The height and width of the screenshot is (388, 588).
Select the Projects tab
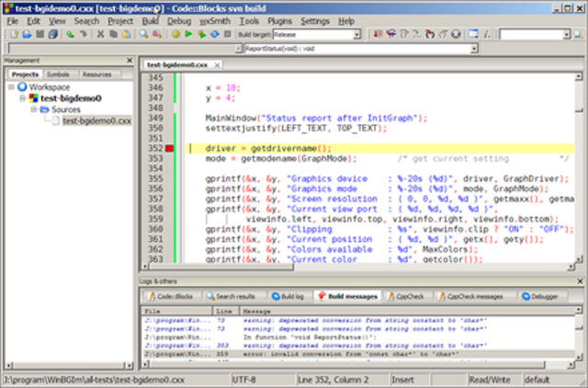[25, 74]
